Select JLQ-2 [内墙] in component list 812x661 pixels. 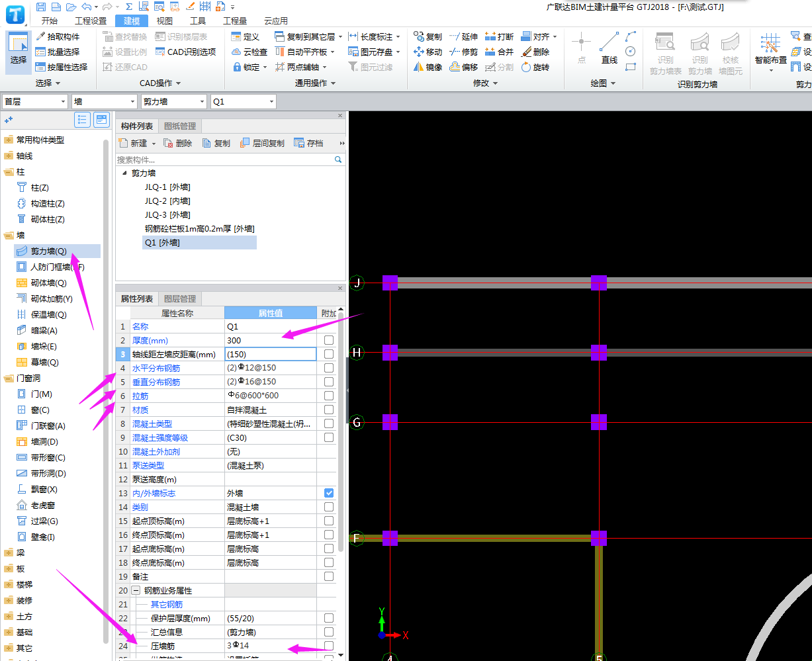(167, 201)
